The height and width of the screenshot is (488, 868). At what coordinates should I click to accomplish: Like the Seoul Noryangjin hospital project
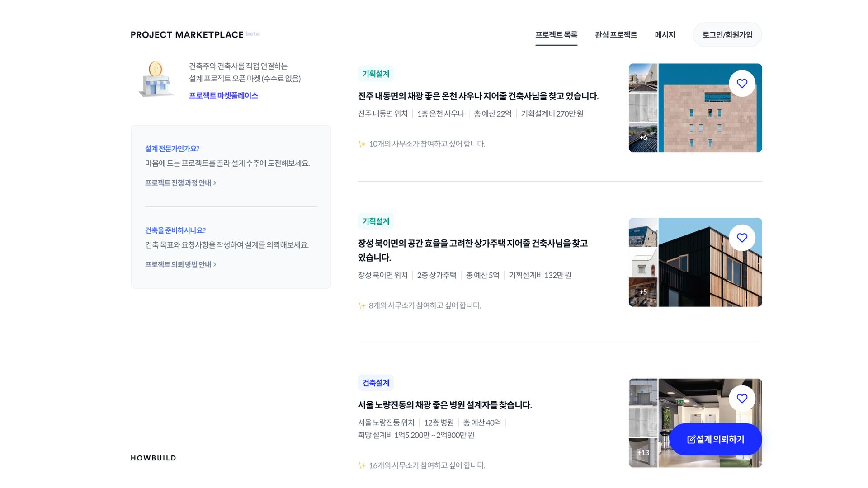[742, 399]
